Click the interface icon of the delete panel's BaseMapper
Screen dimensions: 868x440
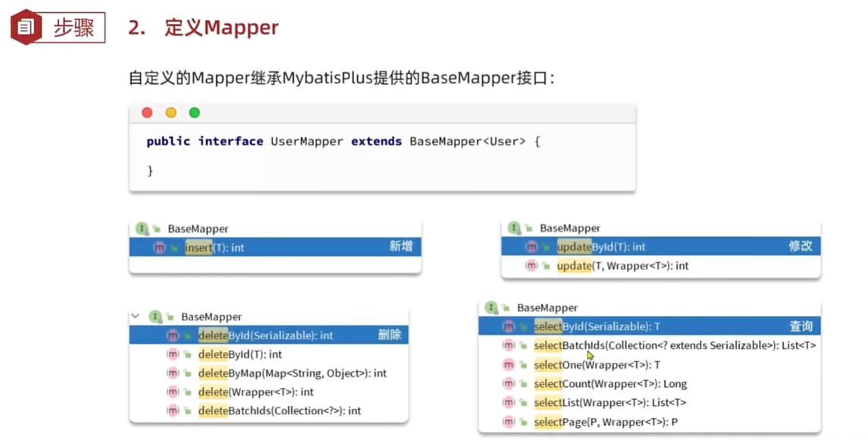(x=155, y=317)
